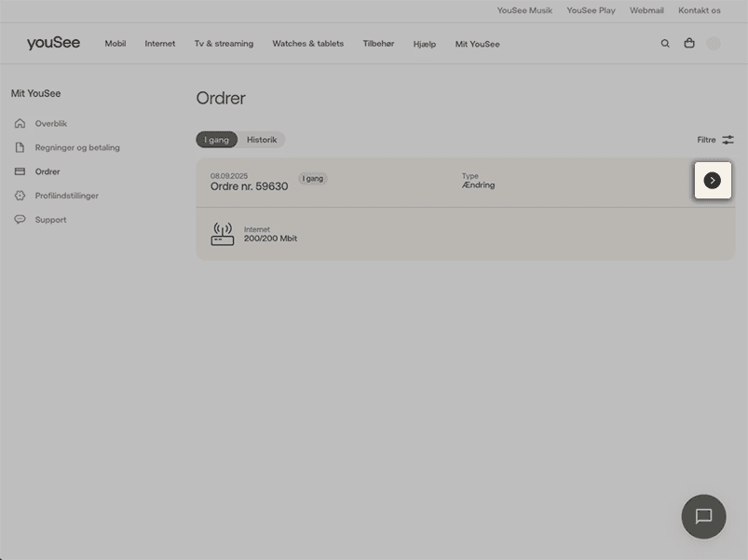Screen dimensions: 748x560
Task: Open the Mobil menu
Action: [115, 44]
